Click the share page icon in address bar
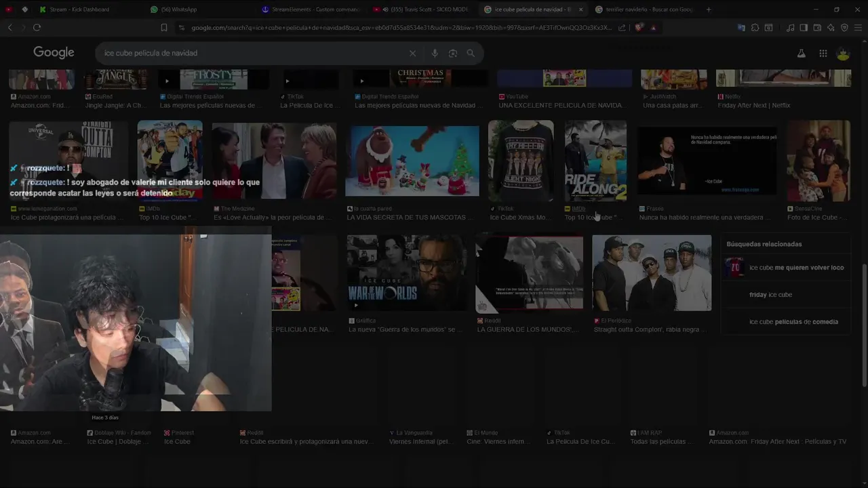The height and width of the screenshot is (488, 868). [622, 28]
